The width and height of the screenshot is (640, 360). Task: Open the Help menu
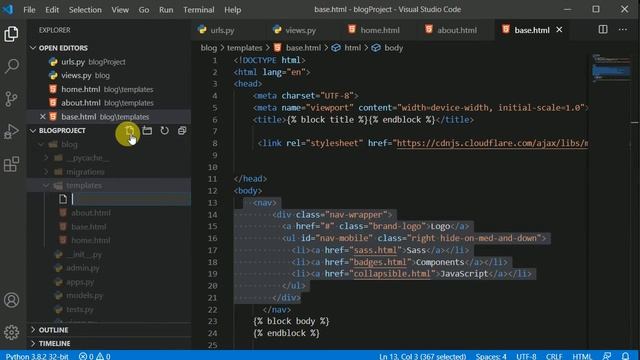tap(233, 9)
